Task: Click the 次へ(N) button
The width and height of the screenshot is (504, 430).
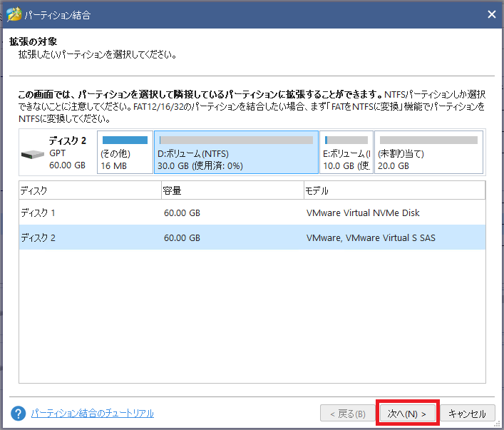Action: click(407, 414)
